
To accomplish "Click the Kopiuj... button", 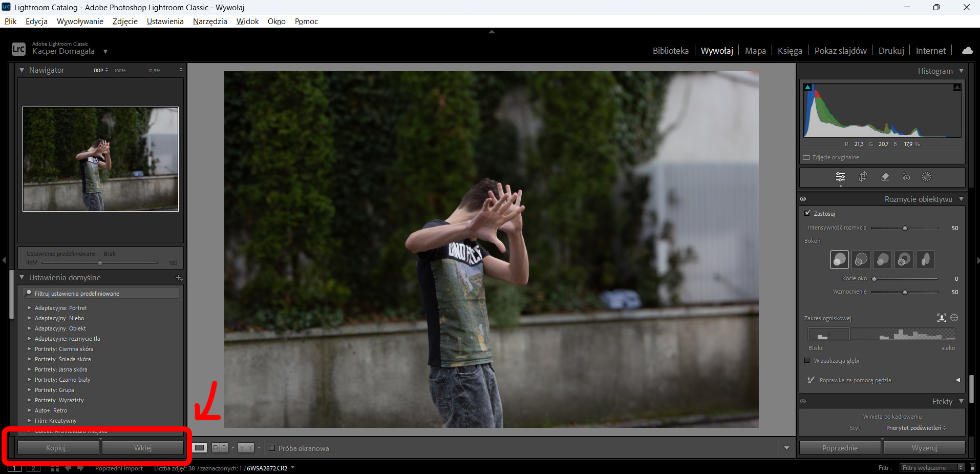I will point(58,448).
